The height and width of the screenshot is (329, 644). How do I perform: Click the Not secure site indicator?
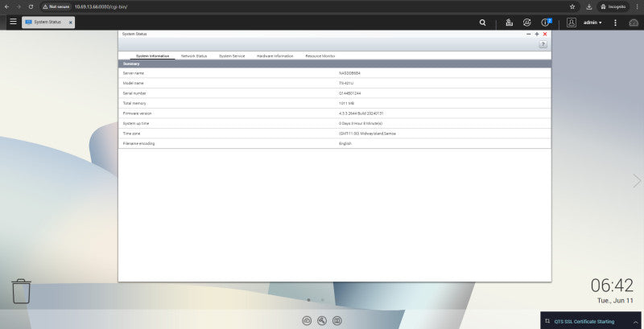point(56,7)
